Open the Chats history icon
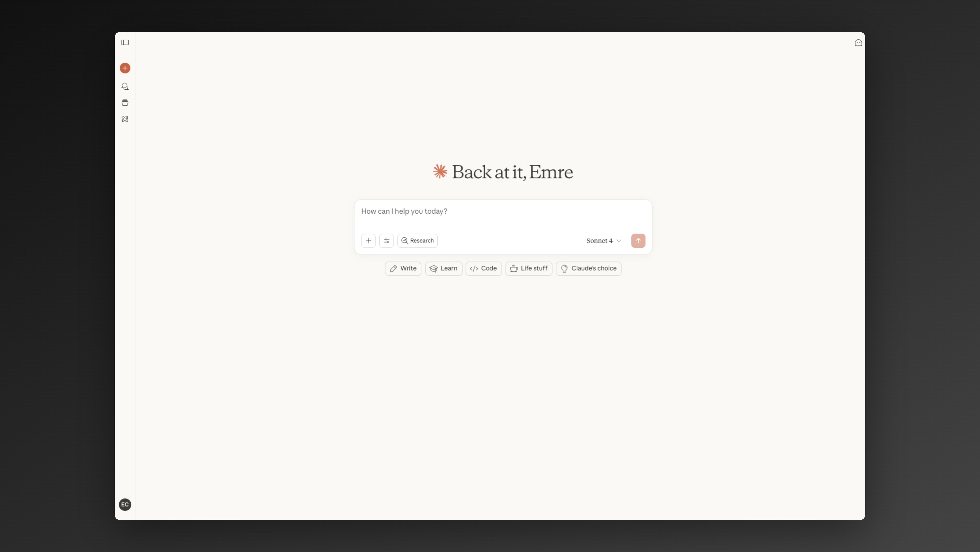The height and width of the screenshot is (552, 980). click(x=125, y=86)
